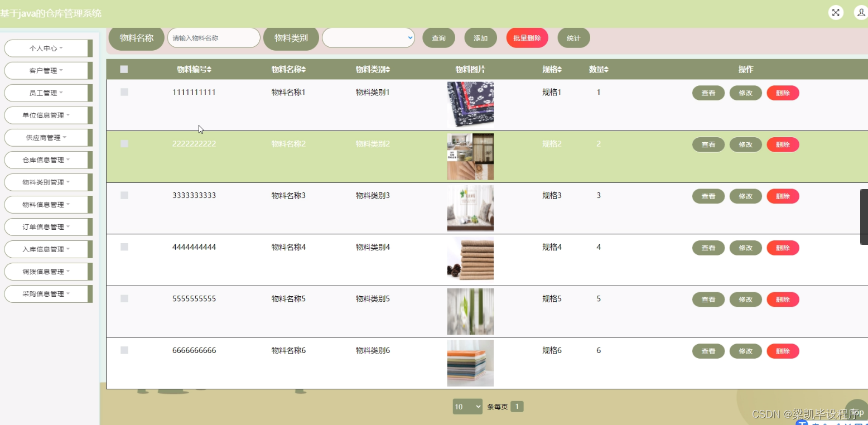The width and height of the screenshot is (868, 425).
Task: View details of 物料名称5 row
Action: 708,300
